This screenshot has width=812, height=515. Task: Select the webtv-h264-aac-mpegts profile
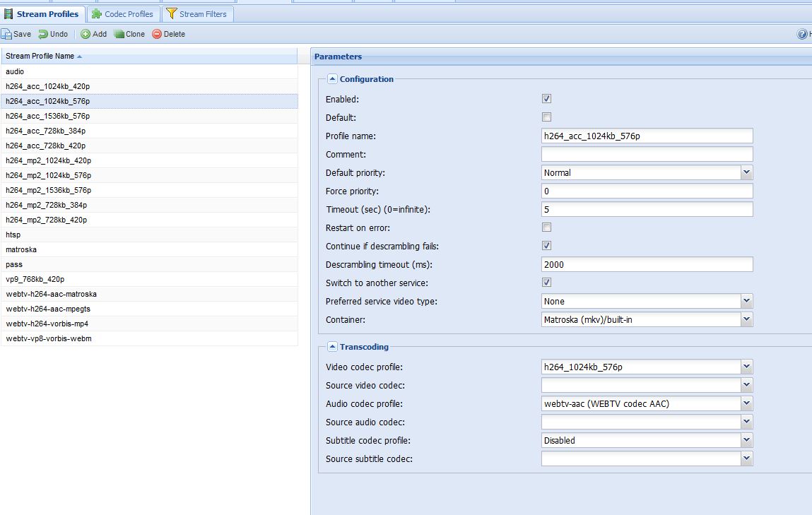coord(149,309)
